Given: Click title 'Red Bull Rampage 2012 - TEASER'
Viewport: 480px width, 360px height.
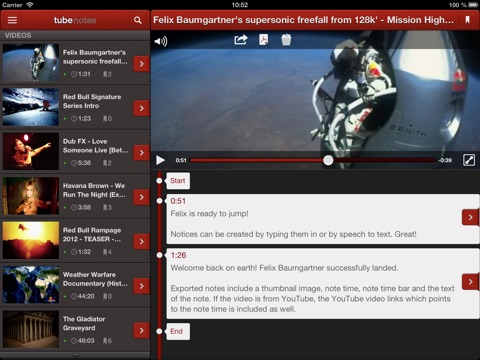Looking at the screenshot, I should [x=92, y=235].
